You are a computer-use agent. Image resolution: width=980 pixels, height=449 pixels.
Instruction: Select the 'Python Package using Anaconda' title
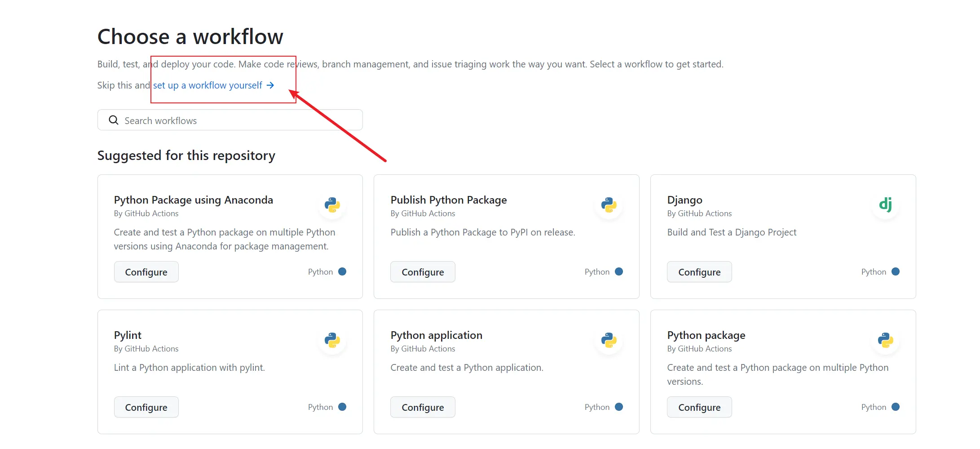[194, 200]
